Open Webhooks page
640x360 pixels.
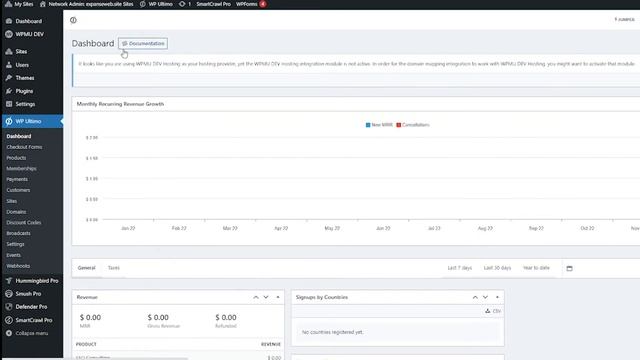point(18,266)
